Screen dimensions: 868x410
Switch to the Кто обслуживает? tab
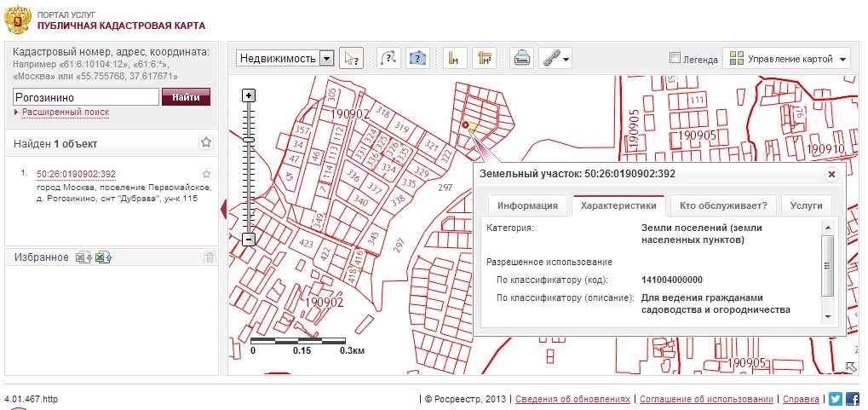coord(723,205)
